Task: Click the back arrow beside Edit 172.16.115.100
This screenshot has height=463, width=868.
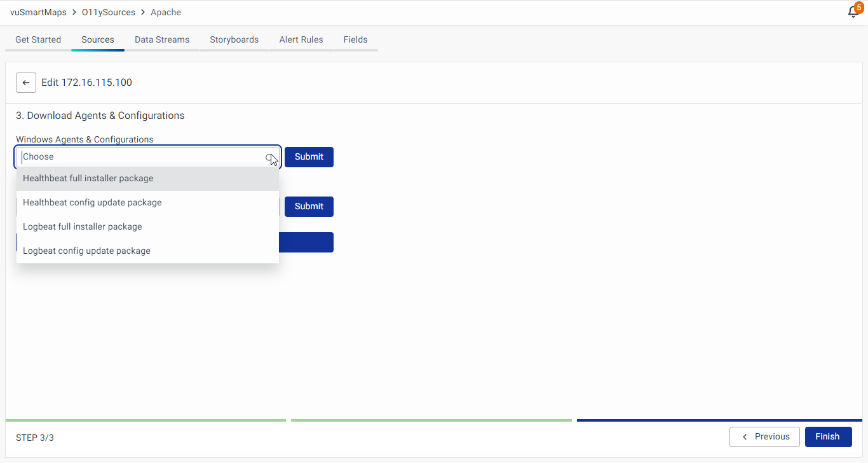Action: tap(26, 83)
